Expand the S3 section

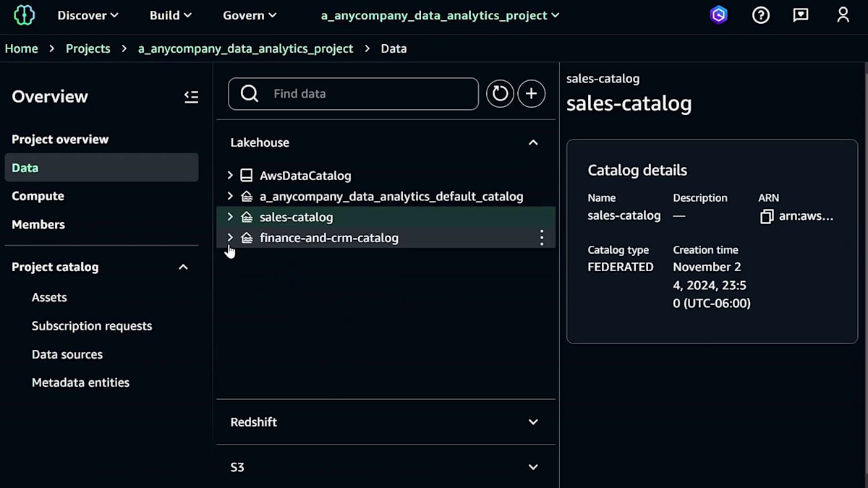point(533,467)
